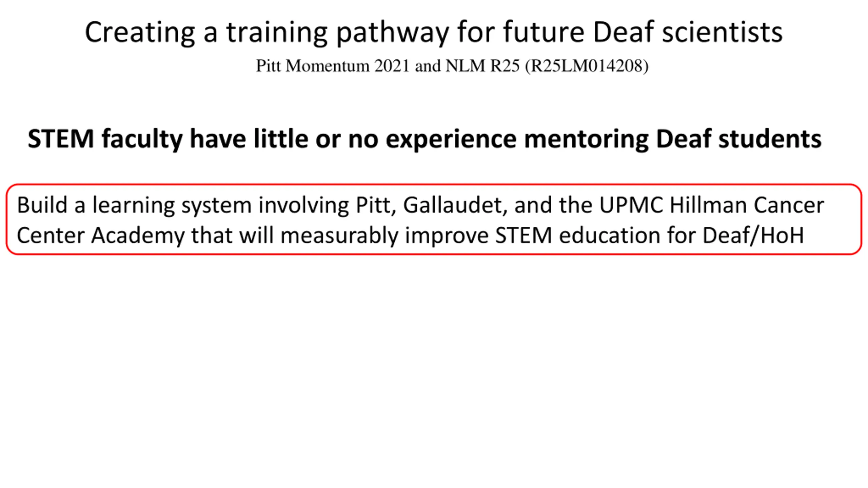Click inside the red-bordered text box
The width and height of the screenshot is (868, 488).
pyautogui.click(x=434, y=220)
